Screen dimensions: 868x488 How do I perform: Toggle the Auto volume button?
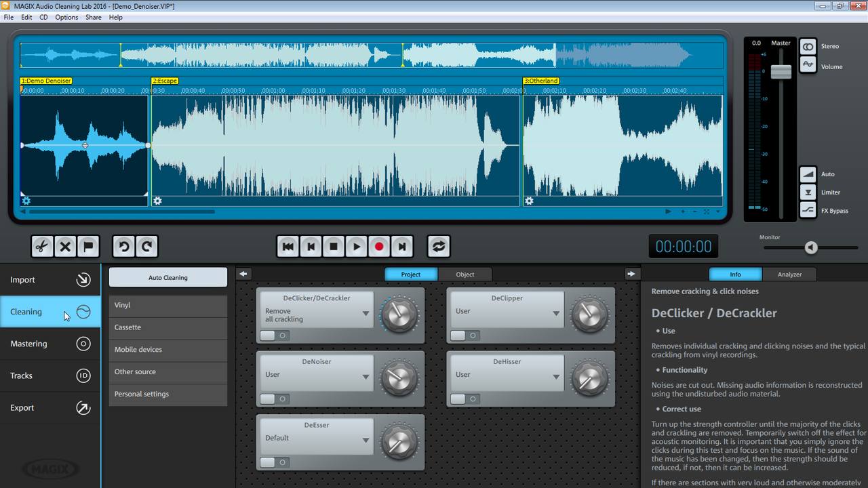click(x=808, y=174)
